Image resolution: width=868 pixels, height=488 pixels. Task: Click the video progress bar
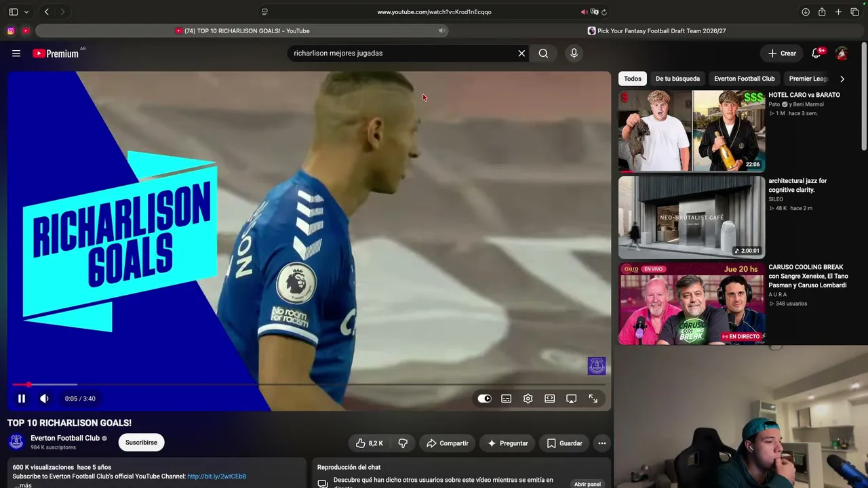tap(309, 384)
